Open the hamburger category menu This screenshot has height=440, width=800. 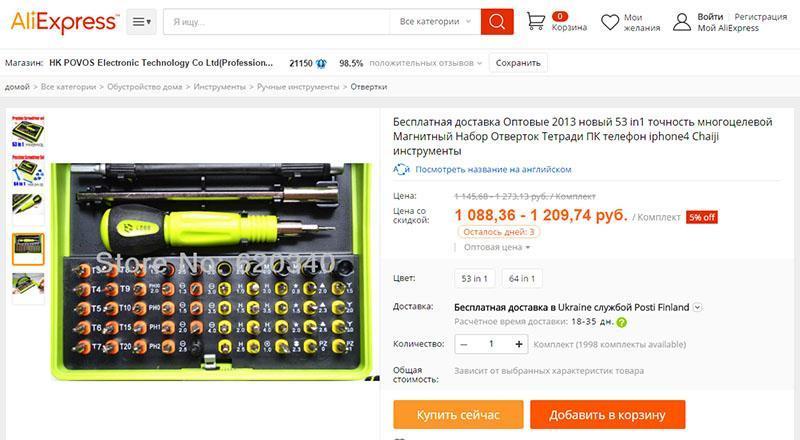pyautogui.click(x=141, y=22)
